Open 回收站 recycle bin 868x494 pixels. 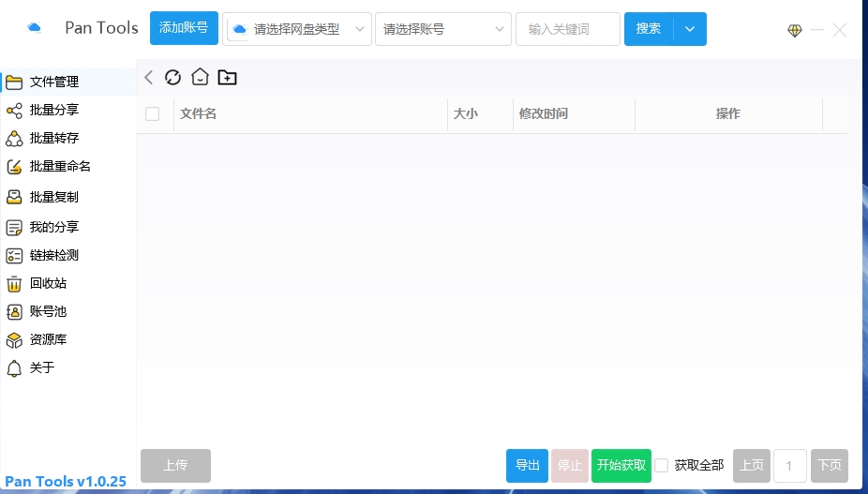[47, 283]
